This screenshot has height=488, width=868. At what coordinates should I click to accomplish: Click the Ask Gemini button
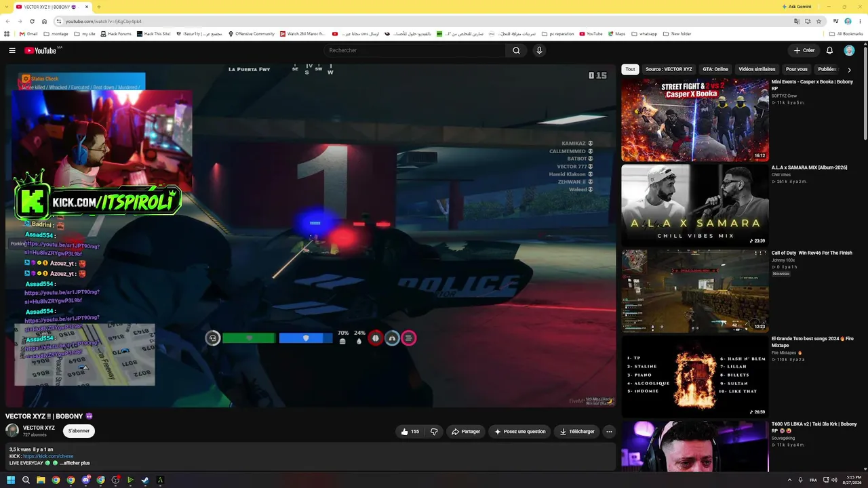[796, 7]
